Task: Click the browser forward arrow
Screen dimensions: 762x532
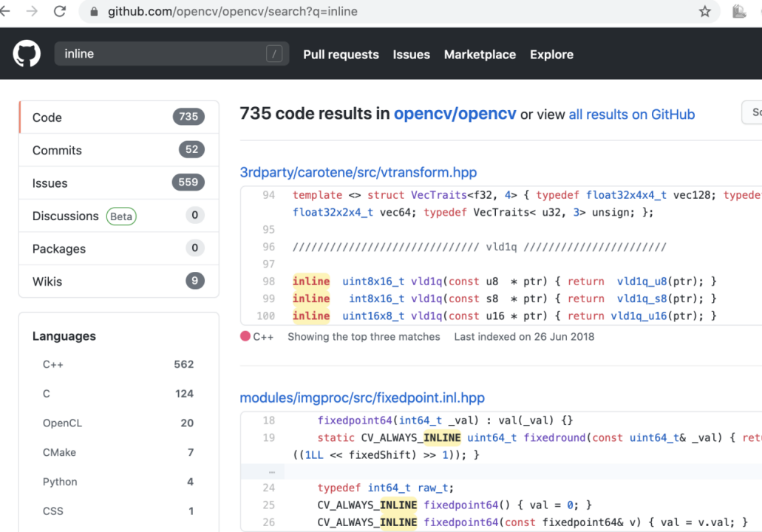Action: (x=32, y=11)
